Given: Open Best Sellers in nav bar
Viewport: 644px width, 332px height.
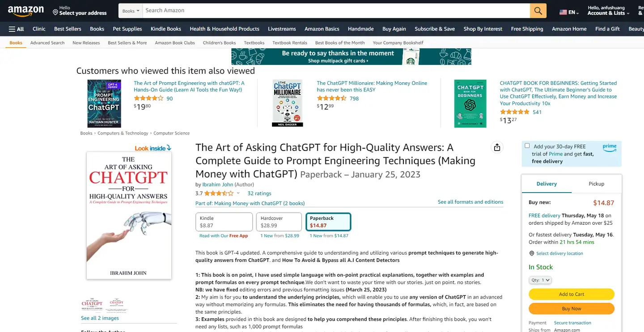Looking at the screenshot, I should click(68, 29).
